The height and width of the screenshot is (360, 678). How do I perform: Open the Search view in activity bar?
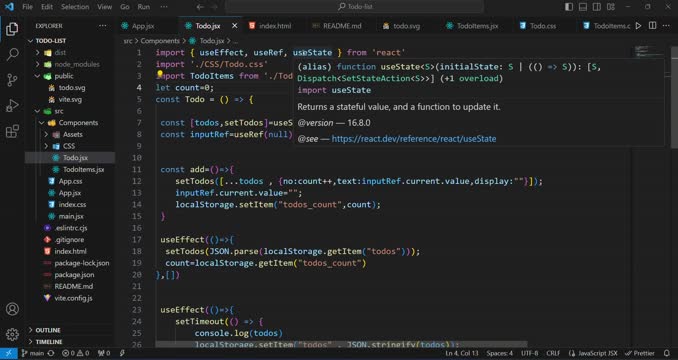(x=12, y=54)
